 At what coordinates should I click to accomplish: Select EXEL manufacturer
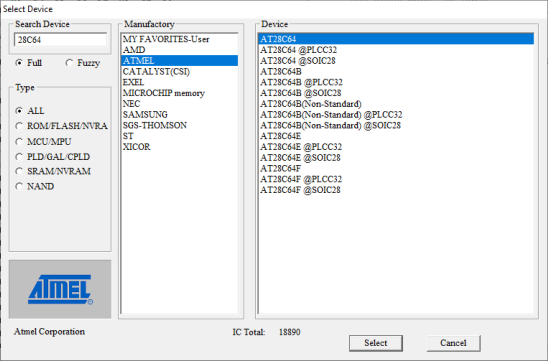(179, 82)
